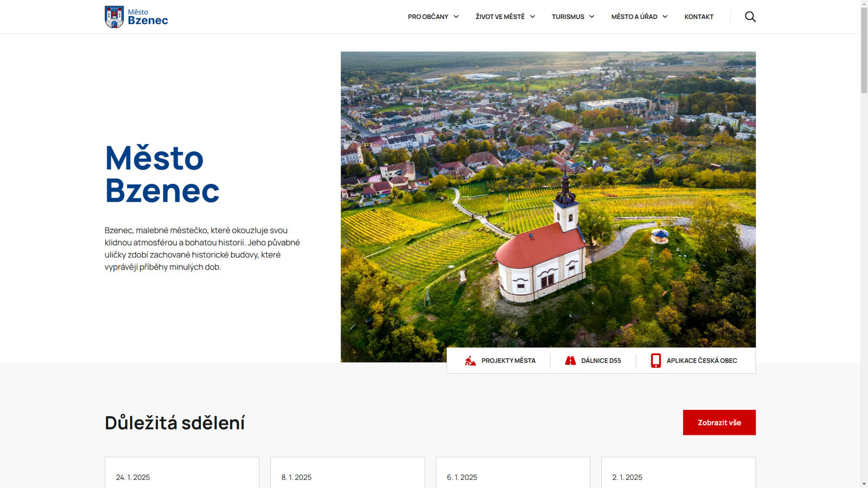Open the notice dated 2. 1. 2025
The width and height of the screenshot is (868, 488).
pos(678,474)
